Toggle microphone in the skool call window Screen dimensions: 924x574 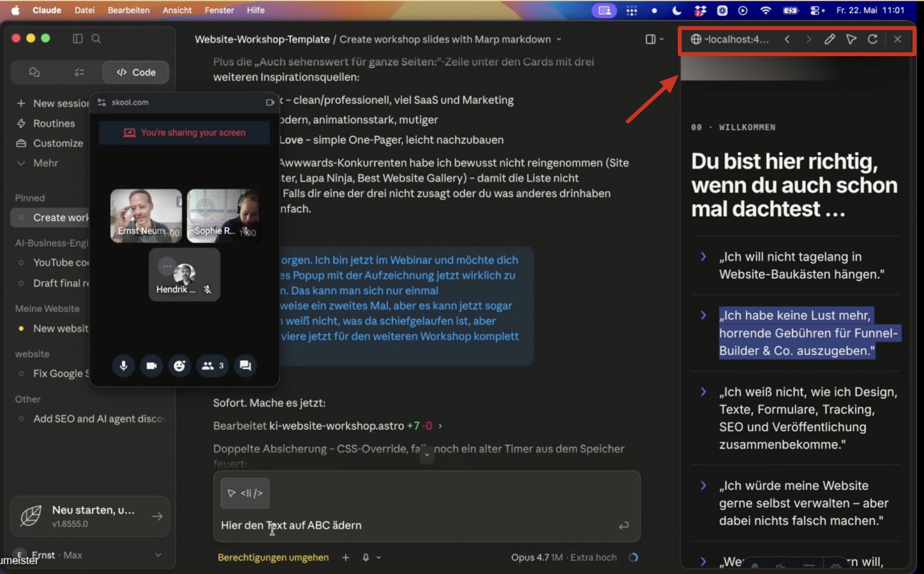pyautogui.click(x=124, y=366)
